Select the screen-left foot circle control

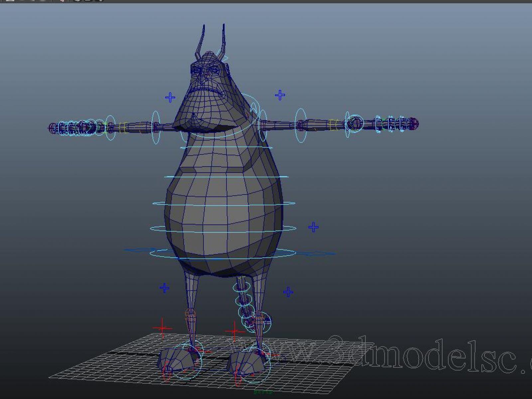(x=186, y=362)
